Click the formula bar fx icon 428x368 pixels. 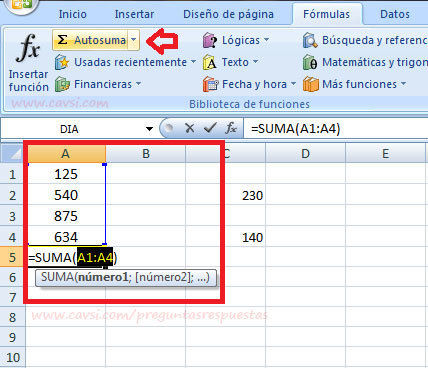click(231, 128)
